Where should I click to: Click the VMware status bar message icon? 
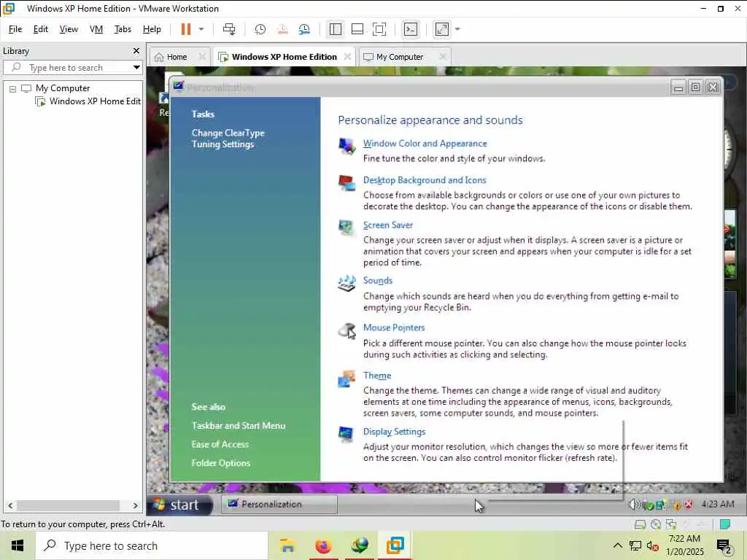coord(725,524)
